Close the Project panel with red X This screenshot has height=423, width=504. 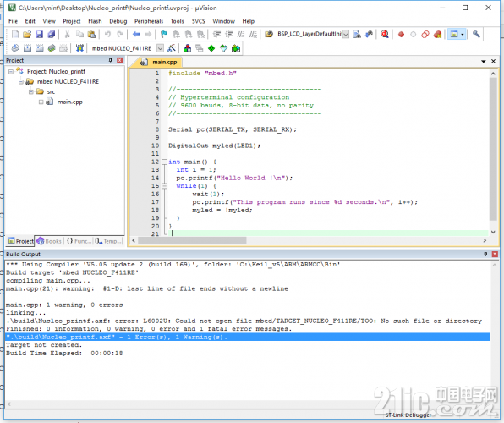click(119, 60)
